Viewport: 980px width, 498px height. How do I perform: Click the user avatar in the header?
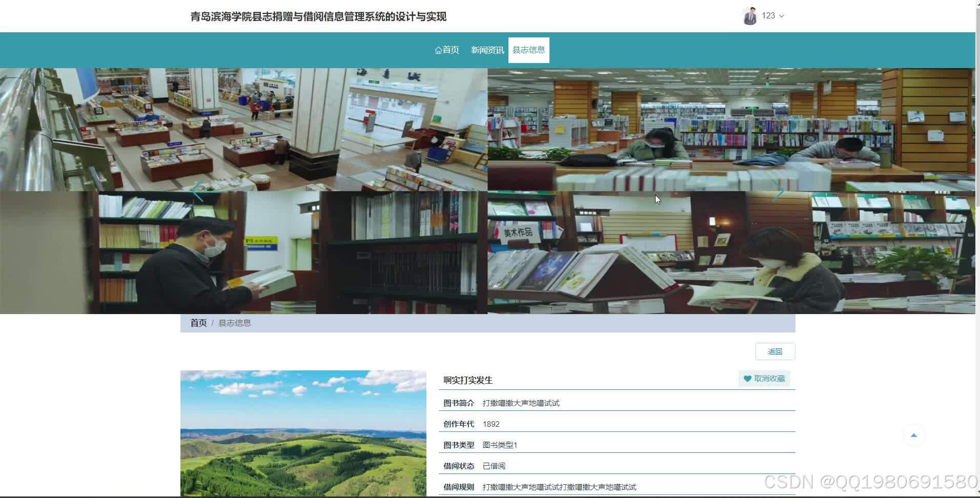(749, 15)
